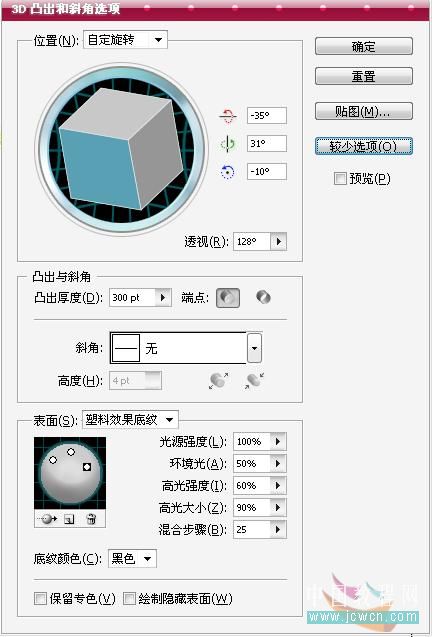Move selected light to back of object

click(47, 519)
